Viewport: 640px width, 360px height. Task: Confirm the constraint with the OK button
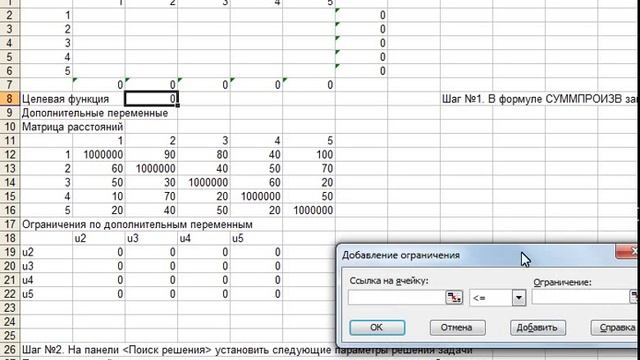[x=377, y=327]
